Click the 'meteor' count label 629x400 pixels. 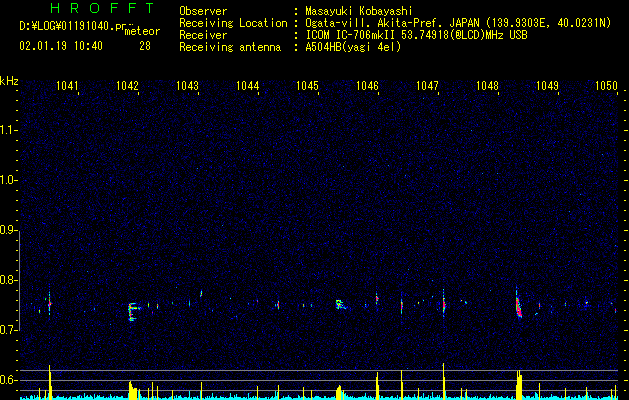point(142,31)
